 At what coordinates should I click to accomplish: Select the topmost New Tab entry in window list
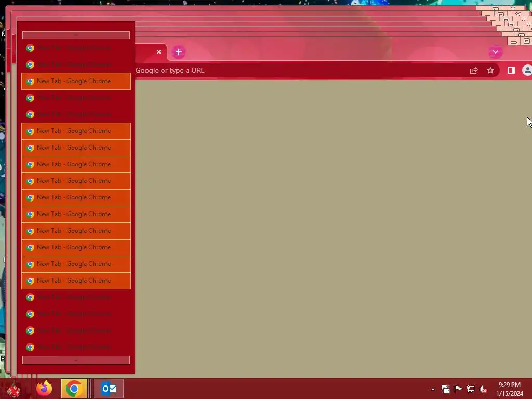[x=76, y=48]
